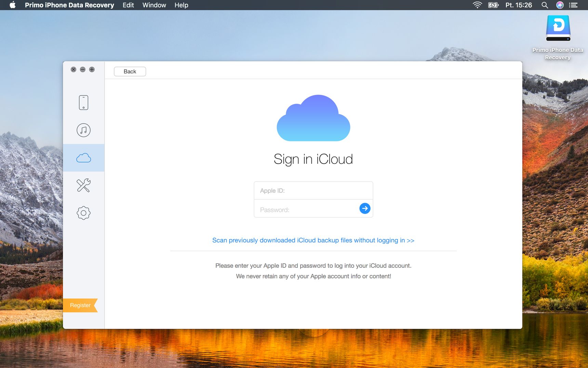588x368 pixels.
Task: Focus the Apple ID field
Action: point(313,191)
